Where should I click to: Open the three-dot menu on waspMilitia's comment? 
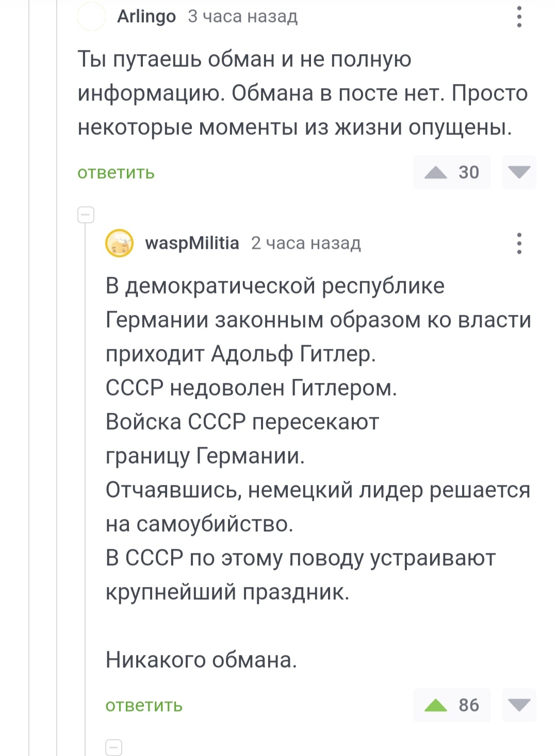click(519, 243)
